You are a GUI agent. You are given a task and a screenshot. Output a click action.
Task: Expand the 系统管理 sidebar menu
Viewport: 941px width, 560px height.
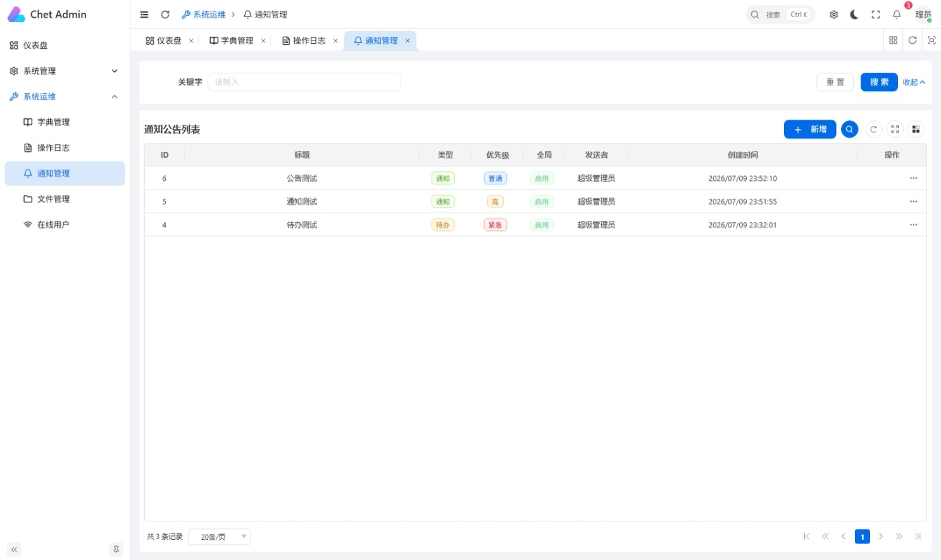click(x=65, y=71)
